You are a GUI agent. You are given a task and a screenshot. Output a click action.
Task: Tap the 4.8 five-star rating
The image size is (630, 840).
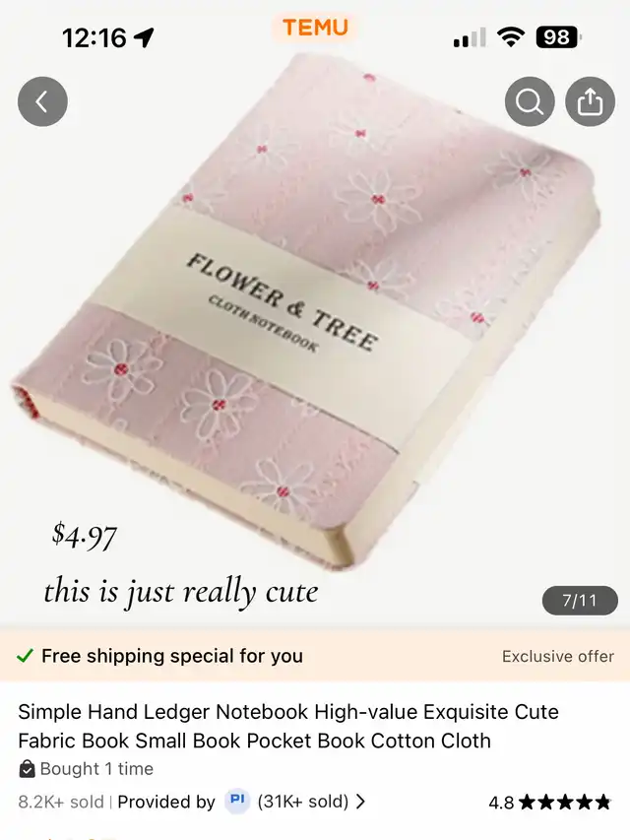[x=549, y=802]
